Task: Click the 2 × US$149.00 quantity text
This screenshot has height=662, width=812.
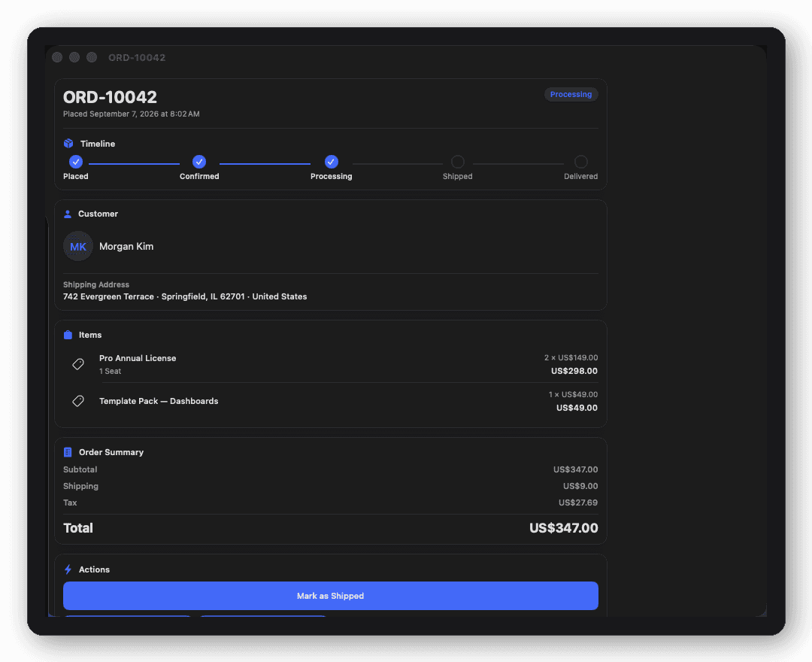Action: click(x=571, y=357)
